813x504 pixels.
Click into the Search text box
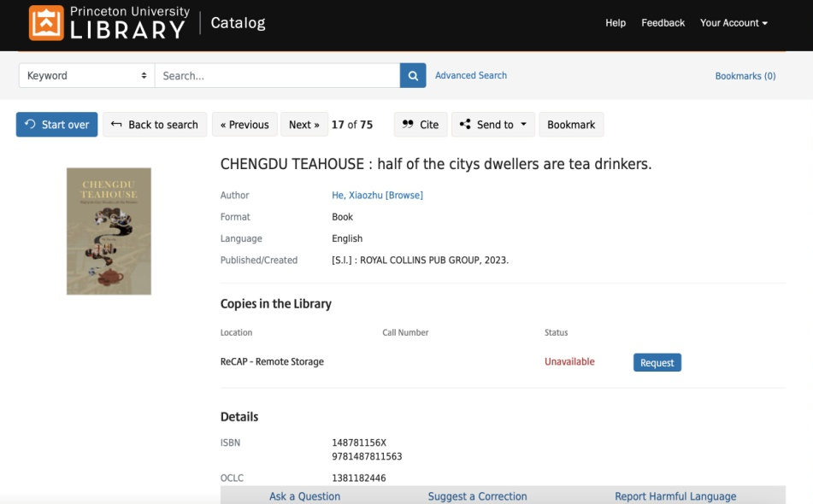point(277,75)
